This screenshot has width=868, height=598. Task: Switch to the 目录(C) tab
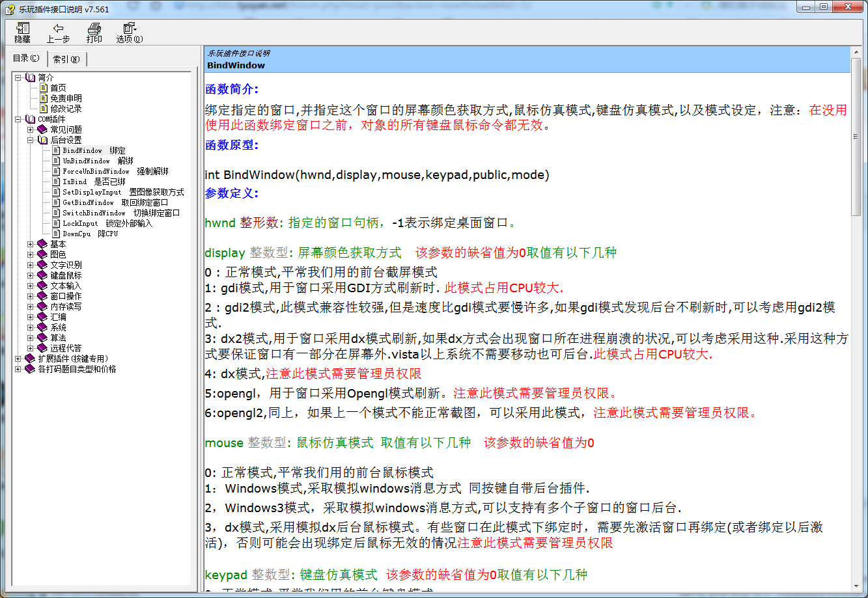pos(26,58)
